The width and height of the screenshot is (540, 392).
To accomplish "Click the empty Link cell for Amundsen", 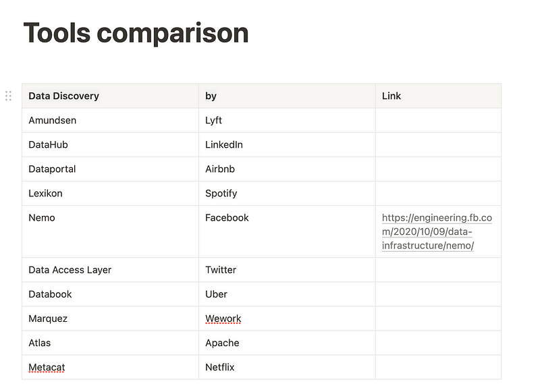I will (x=438, y=120).
